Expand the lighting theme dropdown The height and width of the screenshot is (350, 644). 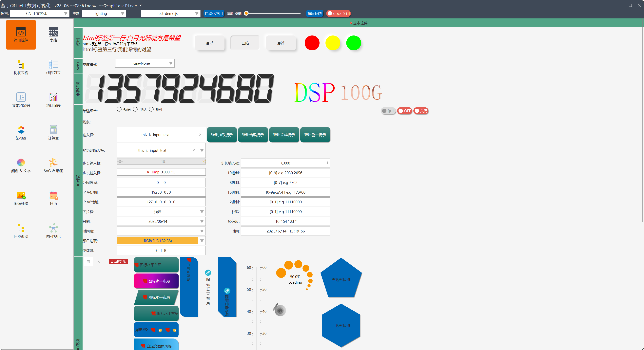point(104,13)
